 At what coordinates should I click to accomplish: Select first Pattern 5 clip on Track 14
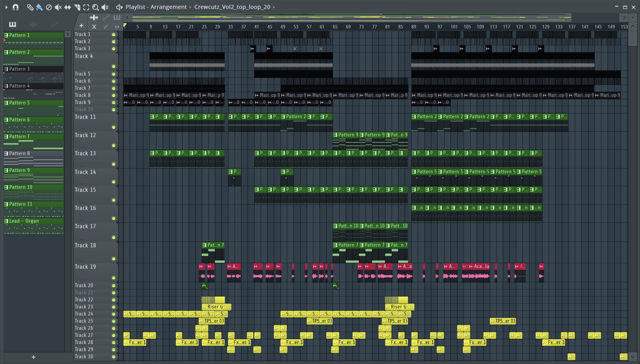[x=424, y=177]
